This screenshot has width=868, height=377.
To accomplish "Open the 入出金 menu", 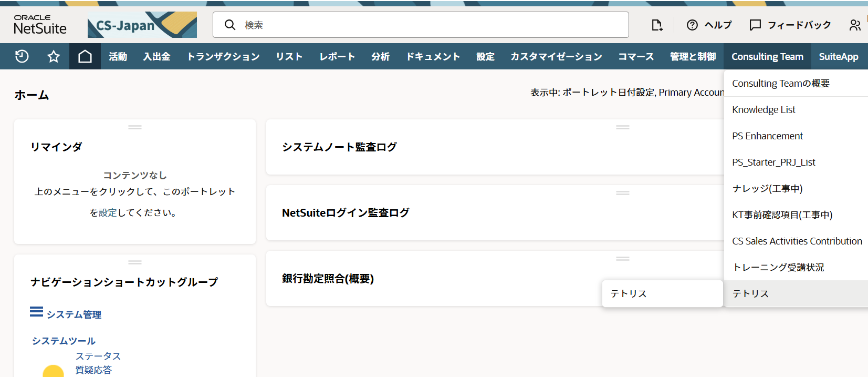I will [x=156, y=56].
